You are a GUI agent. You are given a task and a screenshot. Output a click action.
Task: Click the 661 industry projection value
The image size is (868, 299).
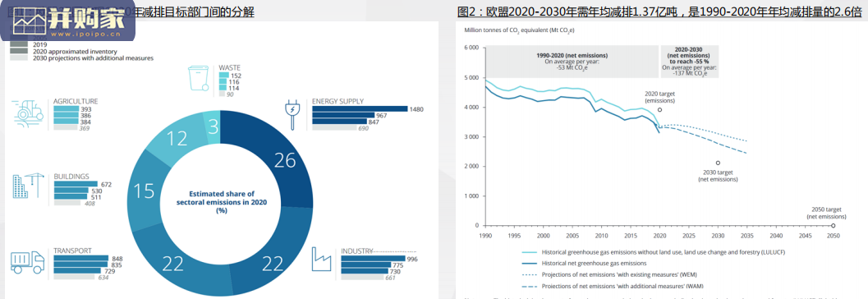390,278
